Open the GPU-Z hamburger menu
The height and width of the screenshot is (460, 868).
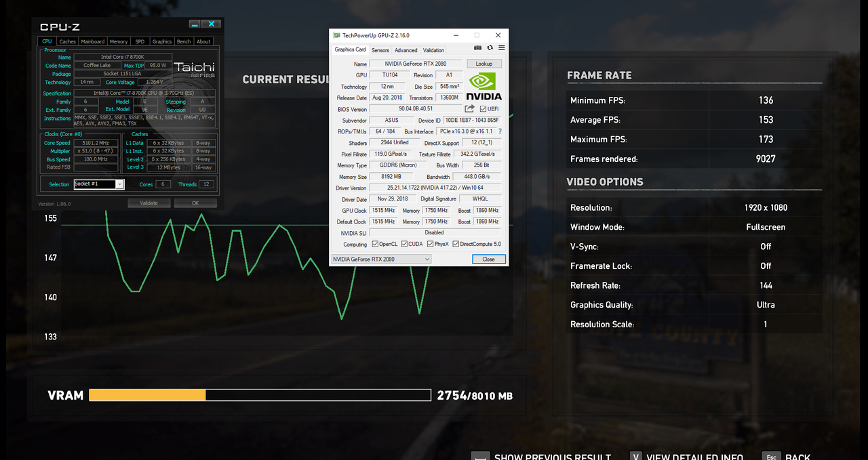502,48
